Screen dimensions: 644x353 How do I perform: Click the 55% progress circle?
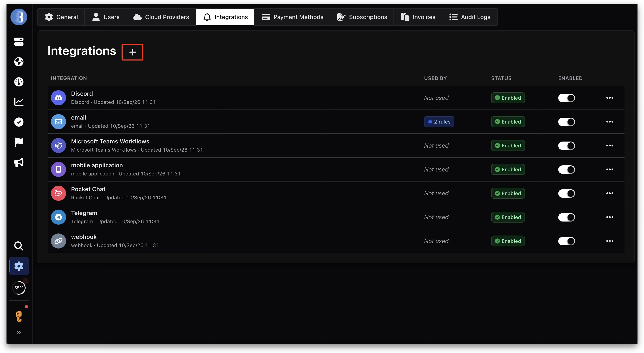point(19,288)
